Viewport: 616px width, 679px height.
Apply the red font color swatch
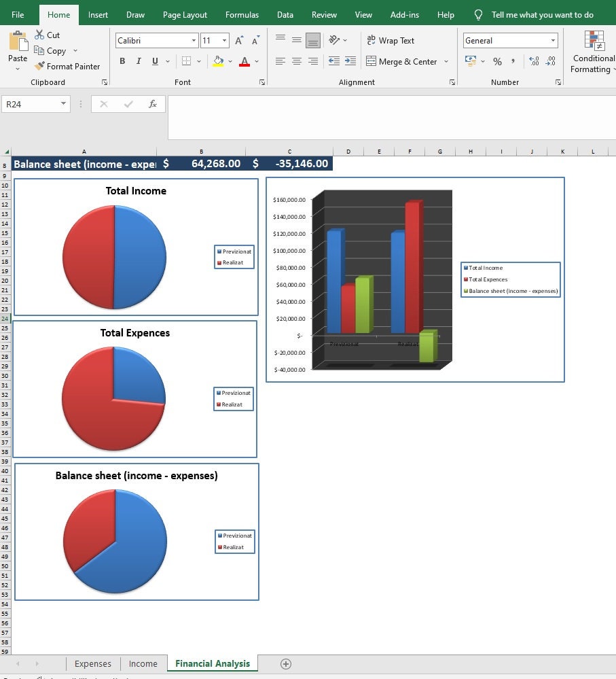pos(244,62)
